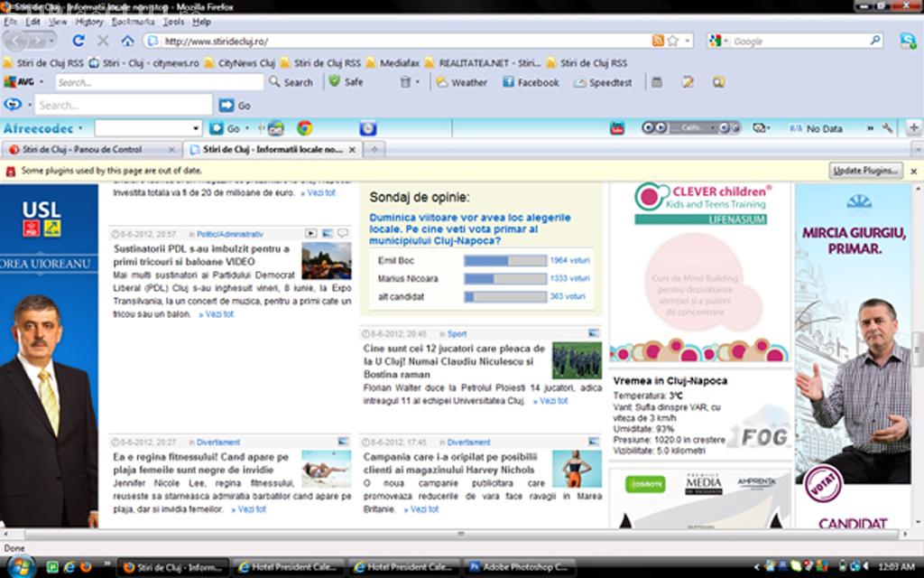This screenshot has height=578, width=924.
Task: Go to the Firefox home page icon
Action: point(127,41)
